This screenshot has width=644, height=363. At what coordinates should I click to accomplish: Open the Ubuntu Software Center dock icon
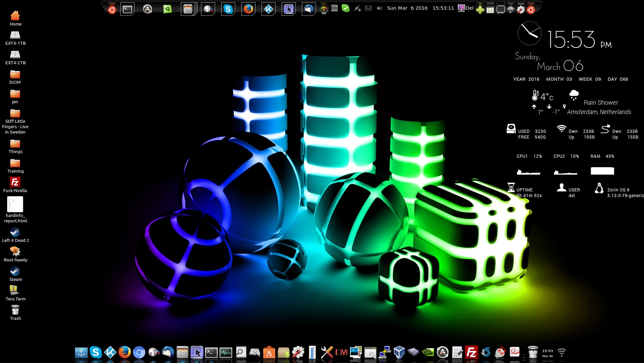[269, 353]
